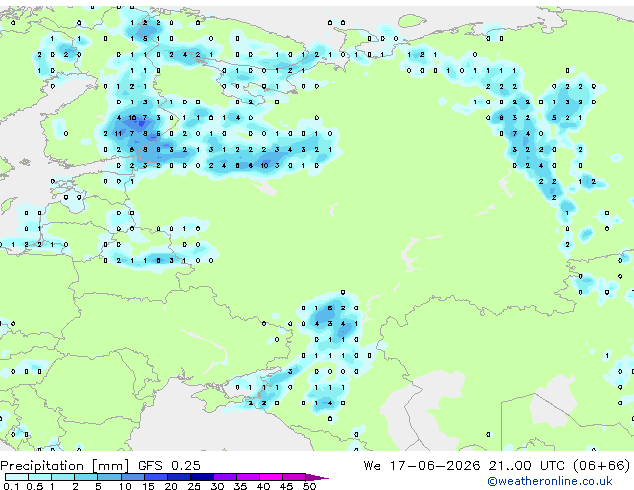
Task: Pick the 15–20 mm legend swatch
Action: [156, 477]
